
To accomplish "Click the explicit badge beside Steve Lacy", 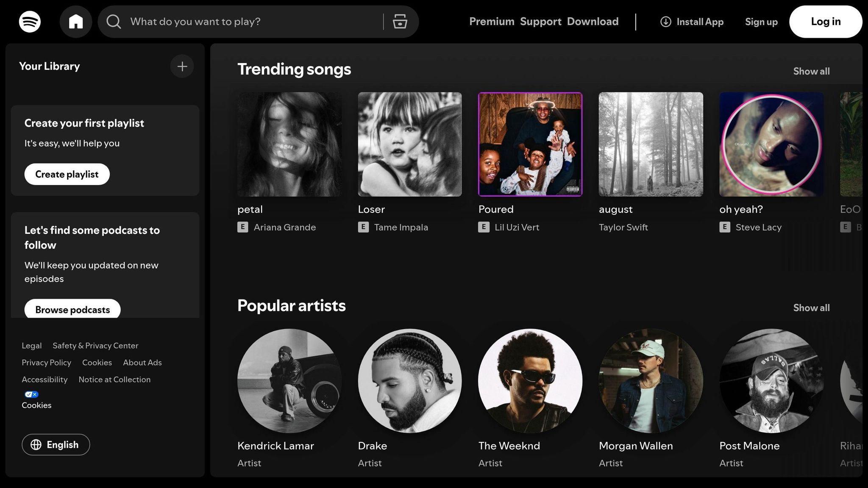I will (x=725, y=227).
